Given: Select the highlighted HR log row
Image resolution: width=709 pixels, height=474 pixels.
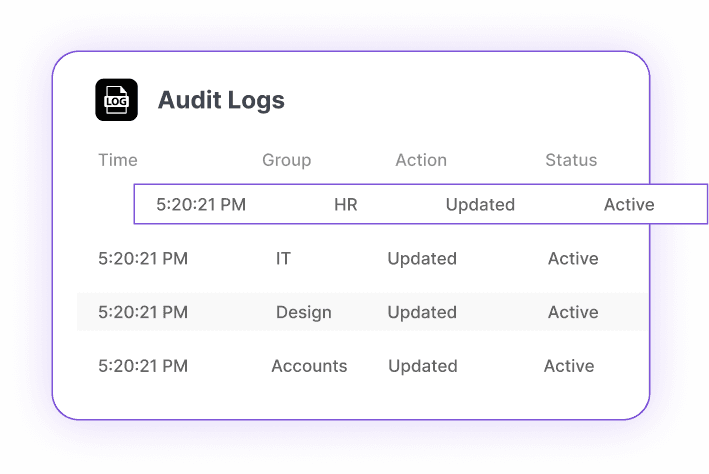Looking at the screenshot, I should coord(420,205).
